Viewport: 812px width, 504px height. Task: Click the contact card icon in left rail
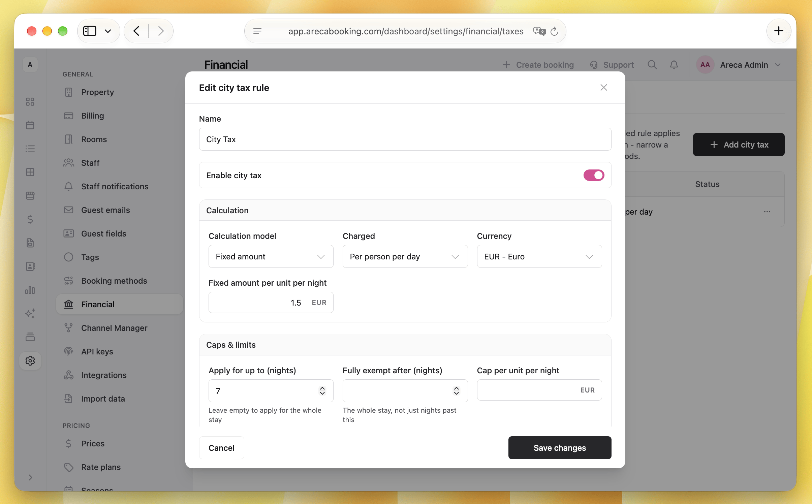coord(30,266)
